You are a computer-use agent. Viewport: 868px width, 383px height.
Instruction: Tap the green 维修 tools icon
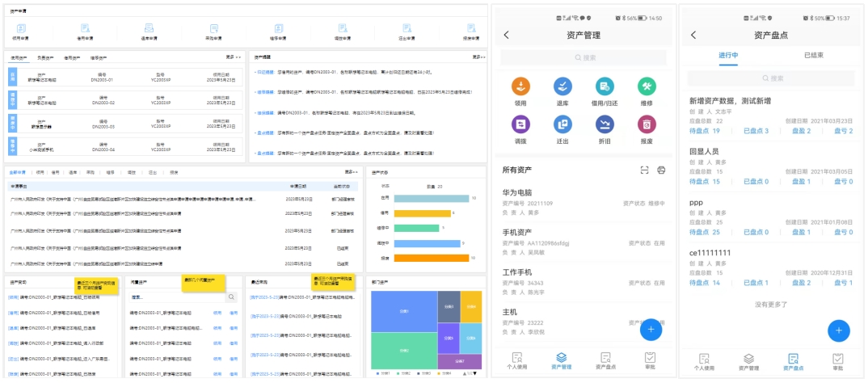pyautogui.click(x=647, y=86)
